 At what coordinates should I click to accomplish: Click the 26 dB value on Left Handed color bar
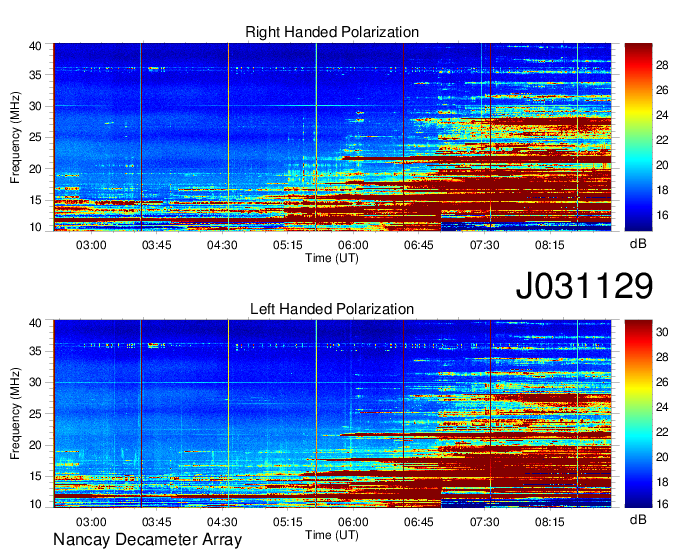pos(662,382)
